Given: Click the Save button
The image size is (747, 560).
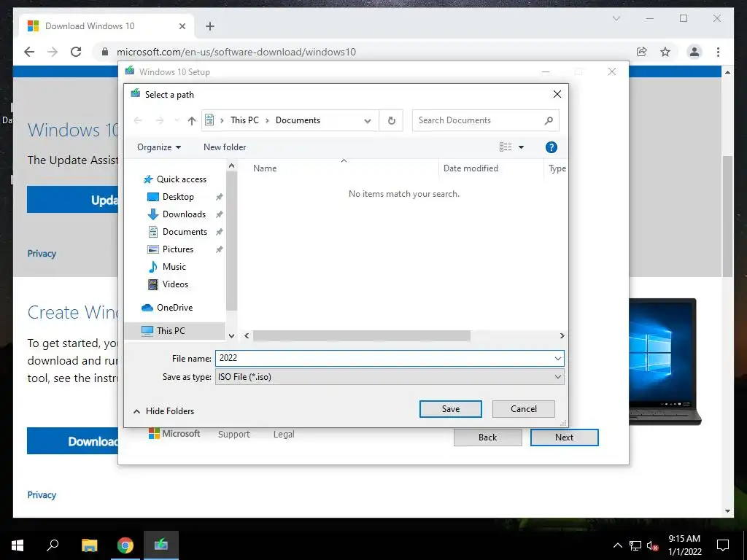Looking at the screenshot, I should click(x=451, y=409).
